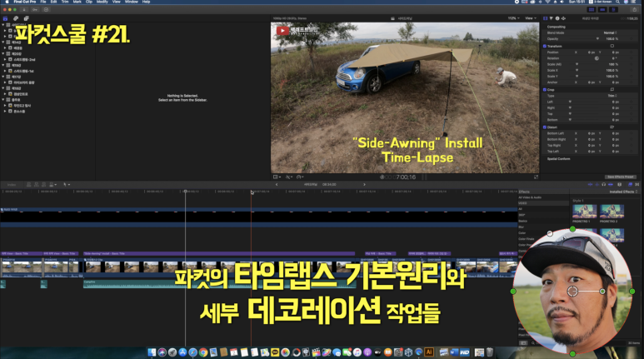Toggle the Effects browser button
The image size is (644, 359).
click(630, 185)
